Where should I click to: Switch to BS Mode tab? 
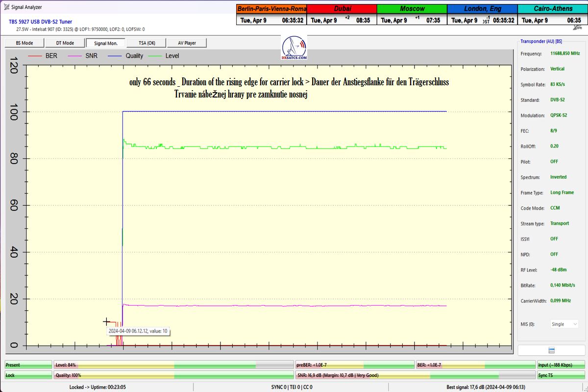[24, 43]
